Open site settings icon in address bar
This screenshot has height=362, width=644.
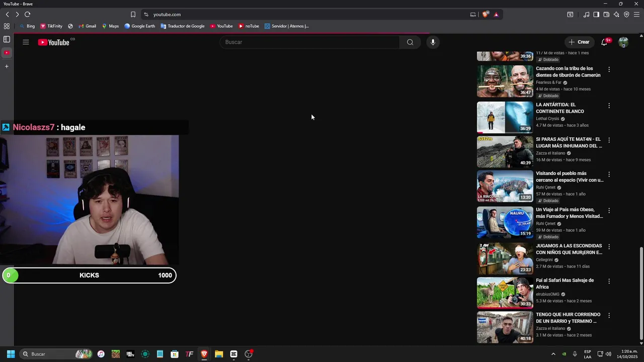pos(146,15)
